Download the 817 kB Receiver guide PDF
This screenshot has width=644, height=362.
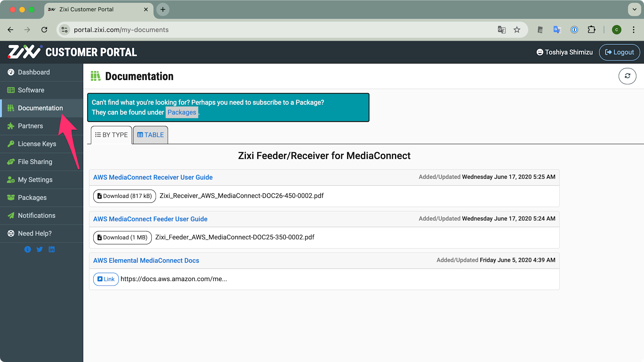pyautogui.click(x=124, y=196)
